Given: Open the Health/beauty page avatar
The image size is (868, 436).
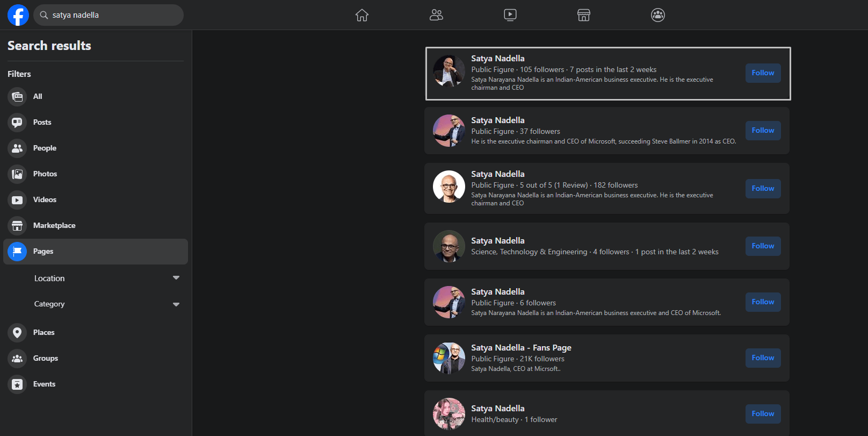Looking at the screenshot, I should coord(449,414).
